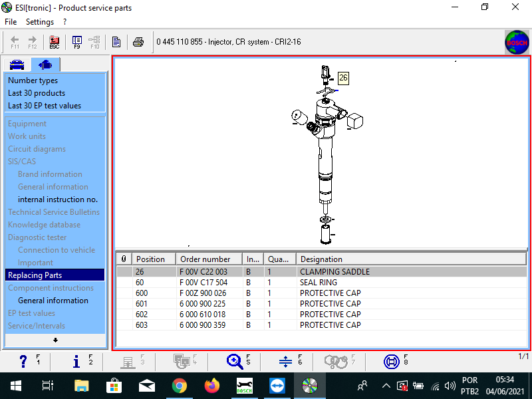Open the print dialog via printer icon

[x=138, y=41]
